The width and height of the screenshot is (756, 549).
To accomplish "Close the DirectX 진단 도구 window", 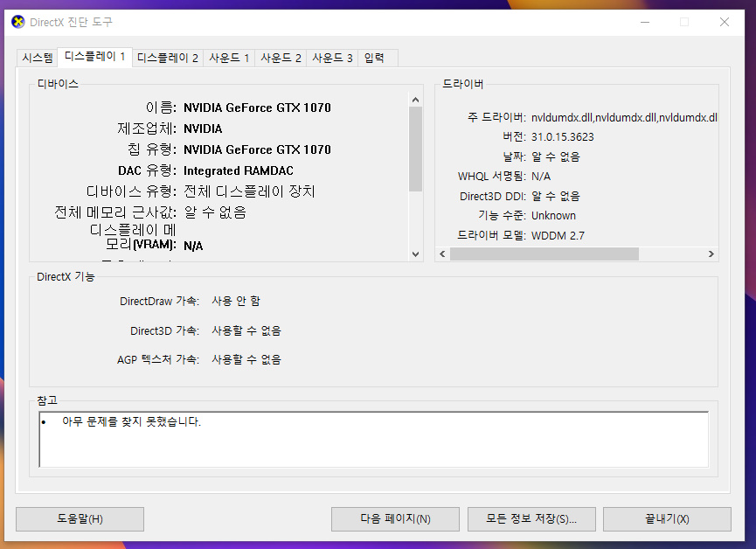I will coord(725,22).
